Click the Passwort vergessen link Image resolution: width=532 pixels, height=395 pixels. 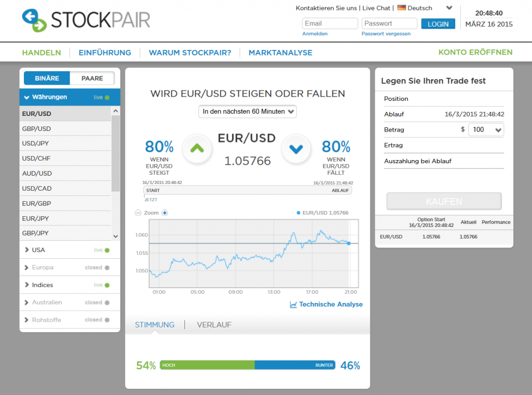pyautogui.click(x=386, y=34)
